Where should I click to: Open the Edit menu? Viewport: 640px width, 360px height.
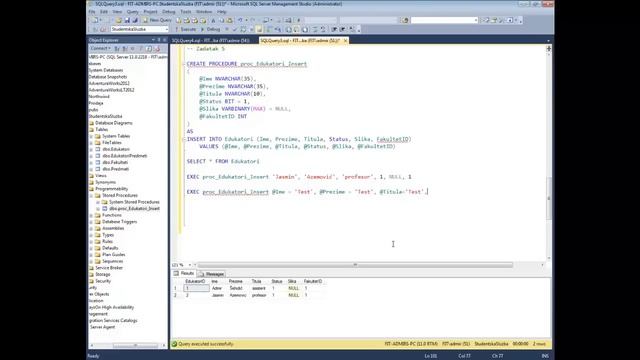[x=104, y=12]
